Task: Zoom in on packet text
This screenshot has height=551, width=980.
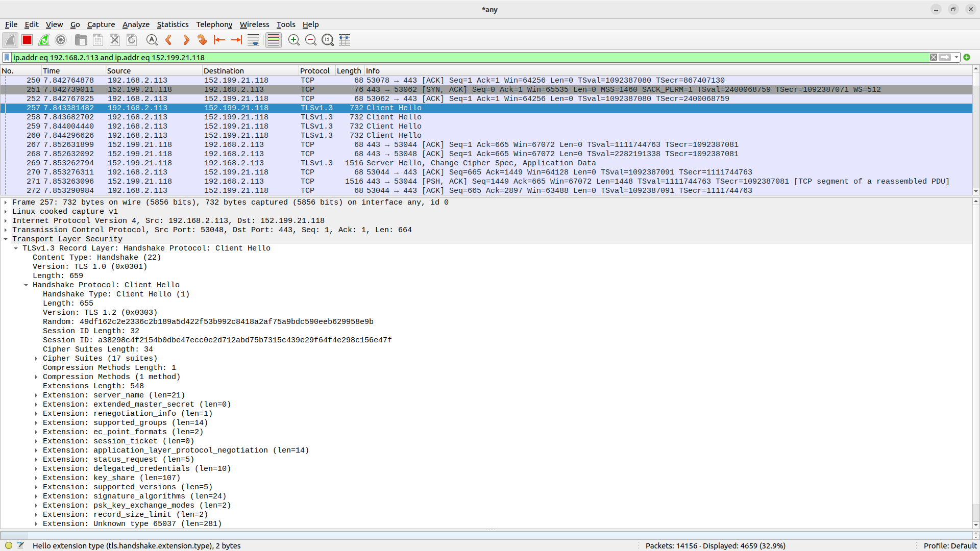Action: click(294, 40)
